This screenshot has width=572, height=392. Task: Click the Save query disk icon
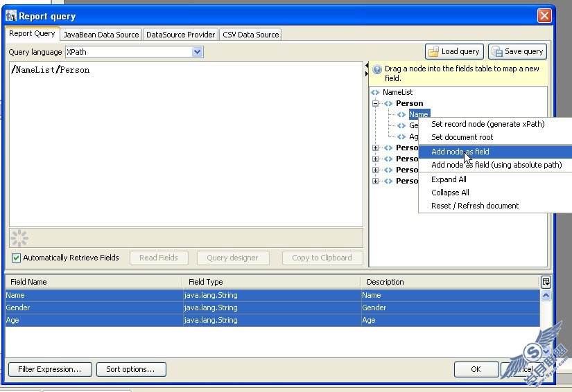click(497, 52)
